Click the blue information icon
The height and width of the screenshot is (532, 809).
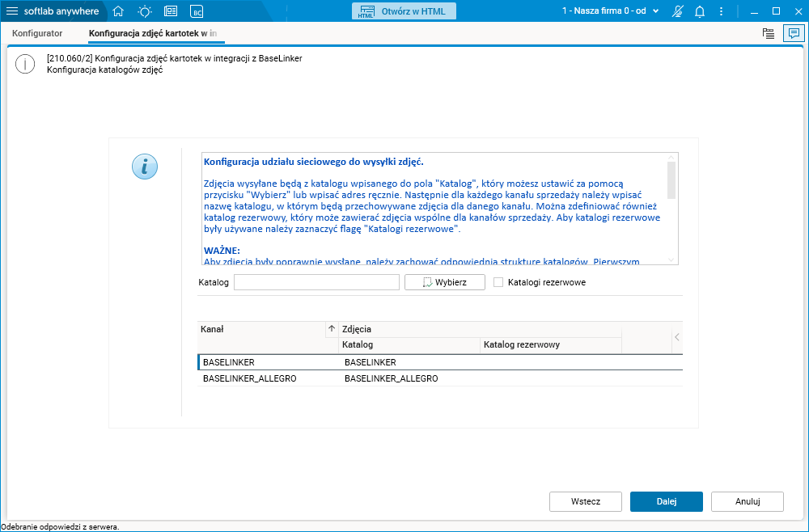pos(145,167)
